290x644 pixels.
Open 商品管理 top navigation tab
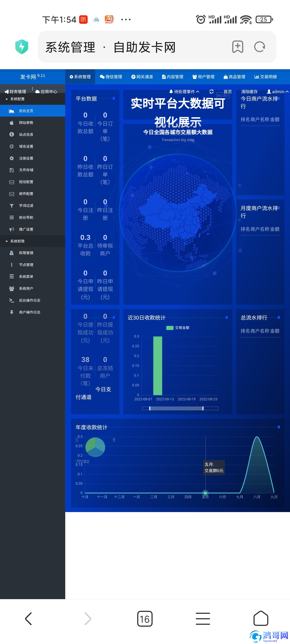pyautogui.click(x=234, y=77)
